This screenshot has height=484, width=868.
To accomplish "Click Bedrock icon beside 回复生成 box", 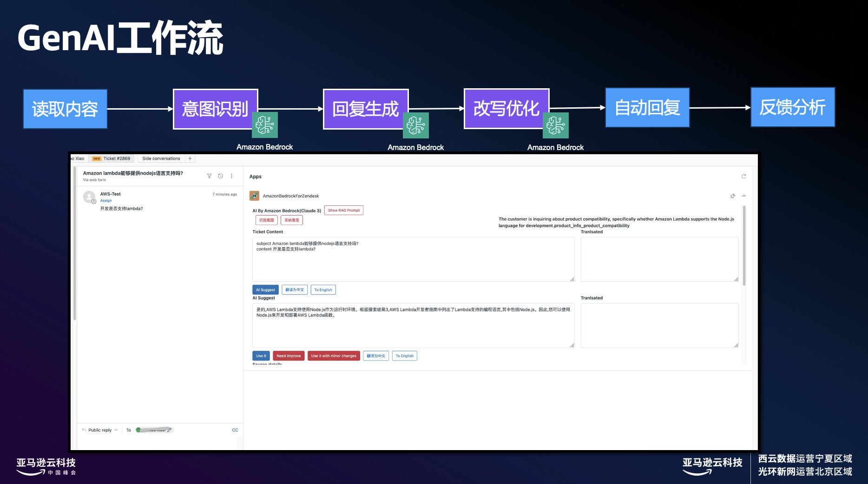I will (x=416, y=125).
